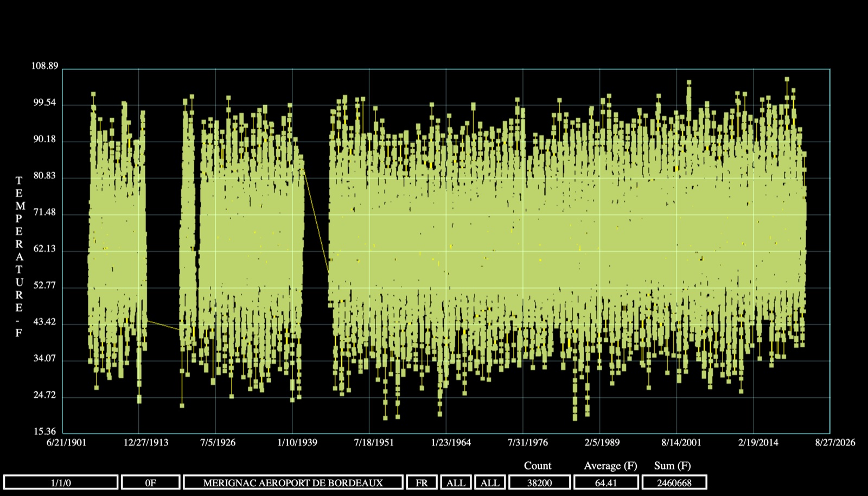Click the Average value 64.41

(606, 482)
